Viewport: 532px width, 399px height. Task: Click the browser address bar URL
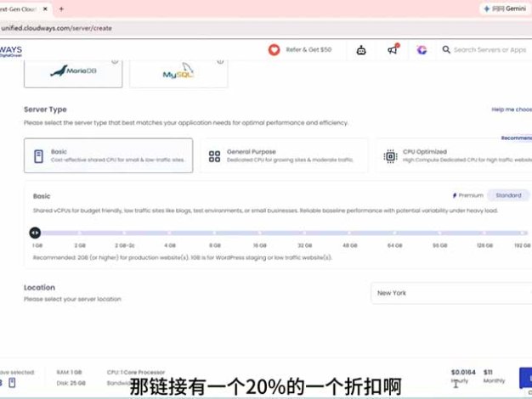(x=56, y=28)
